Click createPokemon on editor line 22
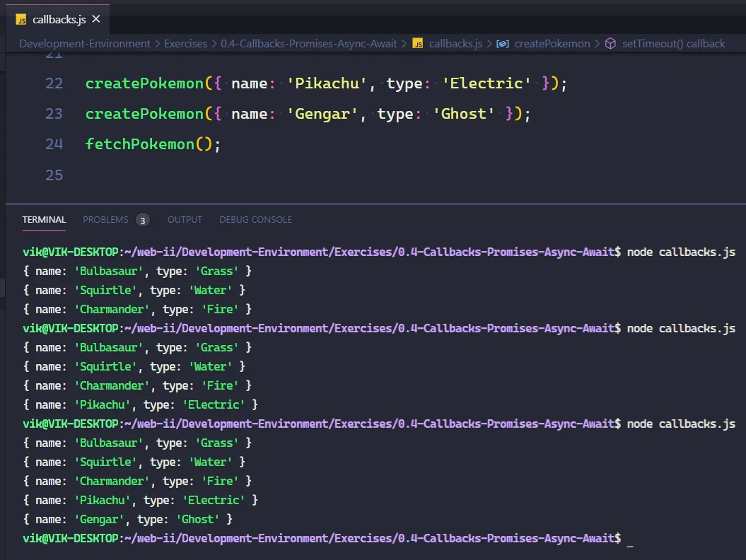This screenshot has width=746, height=560. pyautogui.click(x=145, y=83)
